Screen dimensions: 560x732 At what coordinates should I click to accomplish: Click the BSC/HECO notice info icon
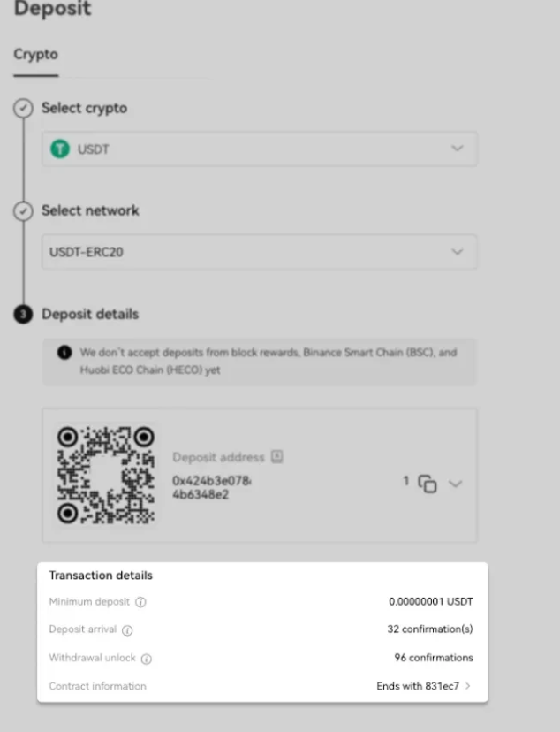click(64, 352)
